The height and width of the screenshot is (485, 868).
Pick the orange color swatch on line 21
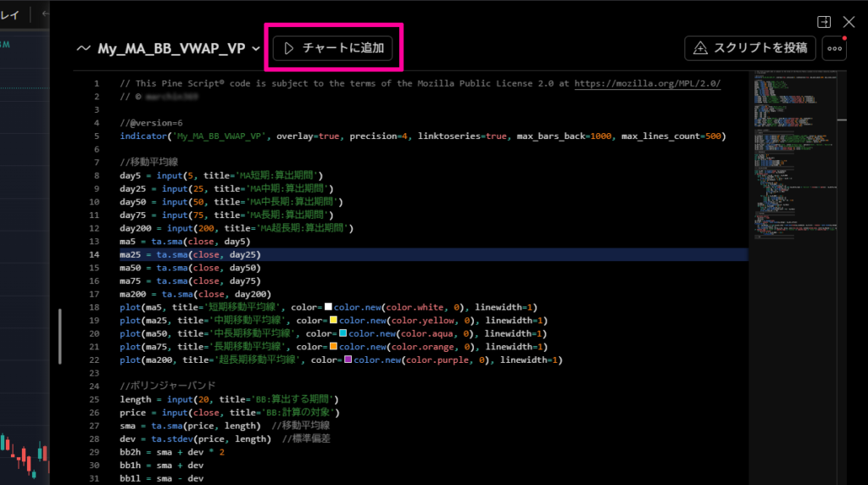[x=333, y=347]
